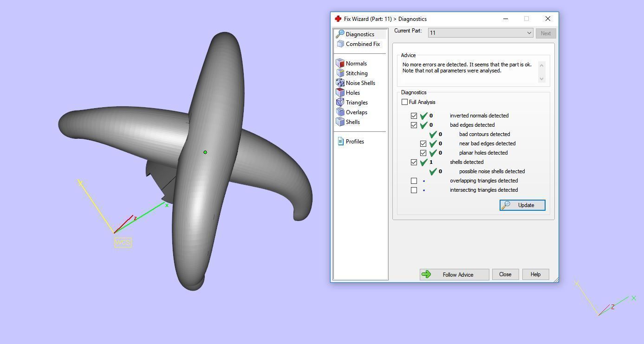
Task: Click the red cross Fix Wizard title icon
Action: tap(338, 19)
